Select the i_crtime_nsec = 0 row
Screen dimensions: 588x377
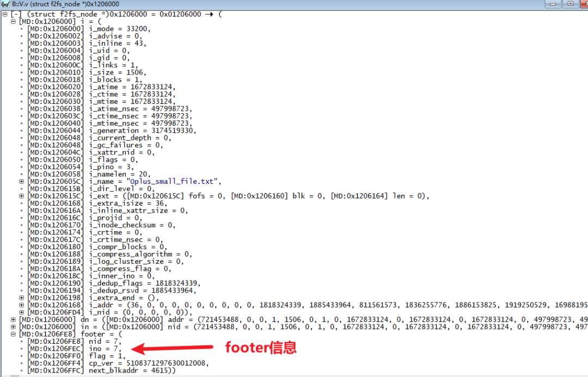(95, 240)
